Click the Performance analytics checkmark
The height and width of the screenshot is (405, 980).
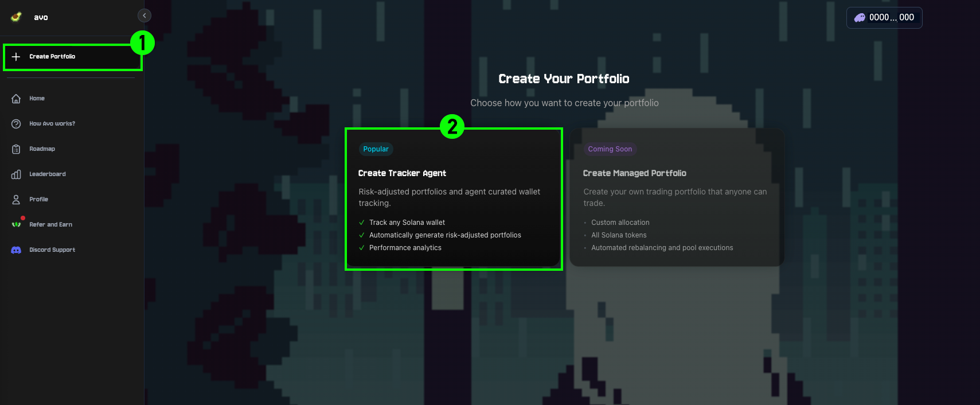362,248
